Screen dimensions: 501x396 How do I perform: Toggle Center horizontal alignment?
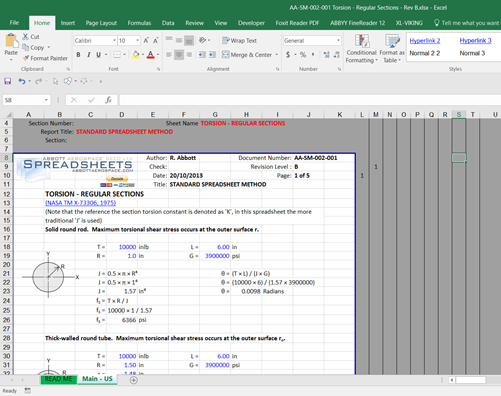[179, 55]
